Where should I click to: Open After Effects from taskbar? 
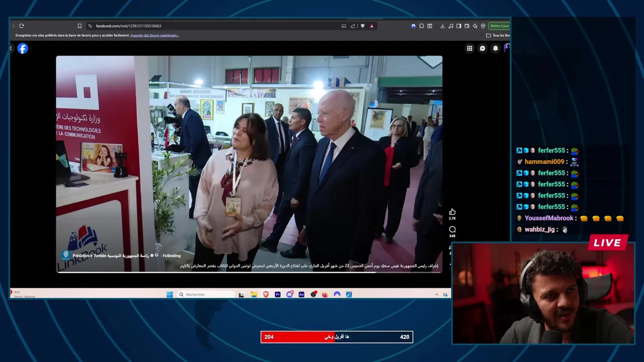pos(301,294)
